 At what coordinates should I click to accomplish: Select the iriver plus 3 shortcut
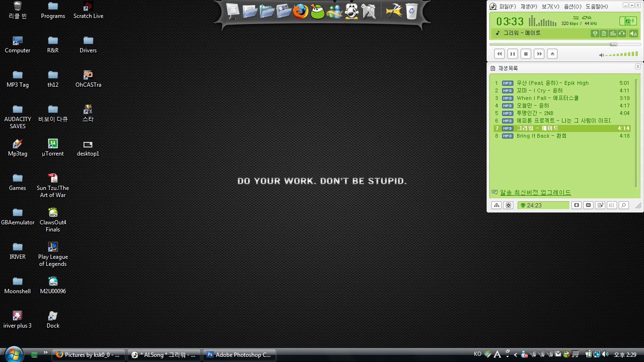(17, 319)
